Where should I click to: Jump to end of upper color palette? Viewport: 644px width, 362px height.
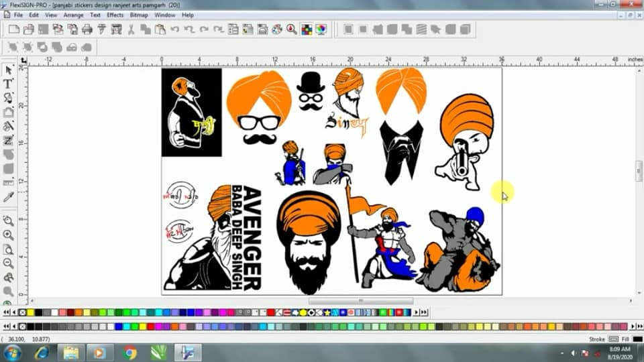424,313
